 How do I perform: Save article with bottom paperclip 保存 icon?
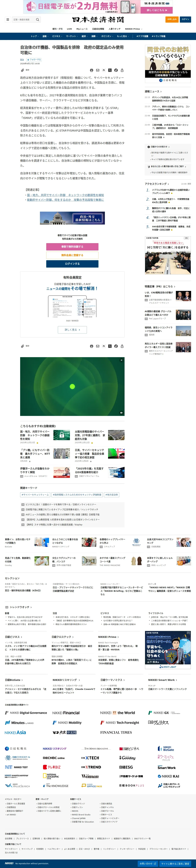pos(25,346)
